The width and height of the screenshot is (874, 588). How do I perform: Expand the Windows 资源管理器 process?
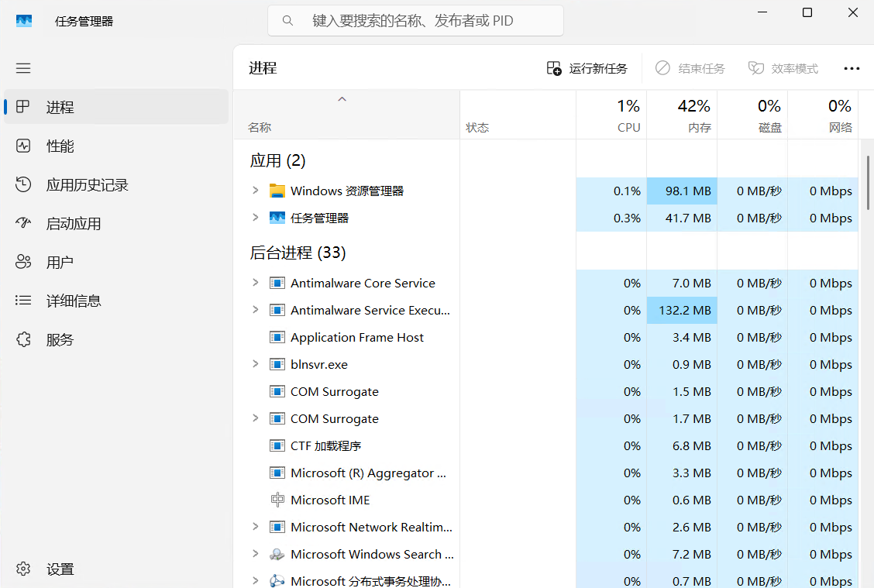coord(256,191)
